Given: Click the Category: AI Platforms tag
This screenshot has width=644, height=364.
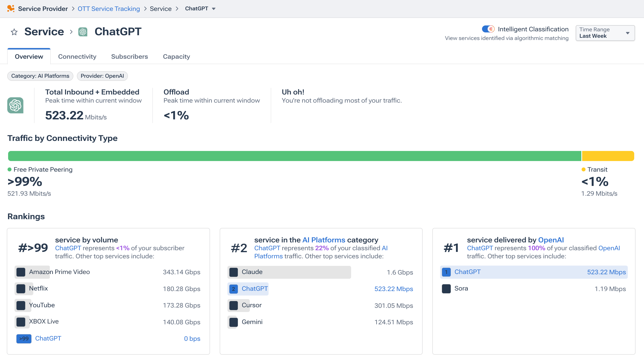Looking at the screenshot, I should click(40, 76).
